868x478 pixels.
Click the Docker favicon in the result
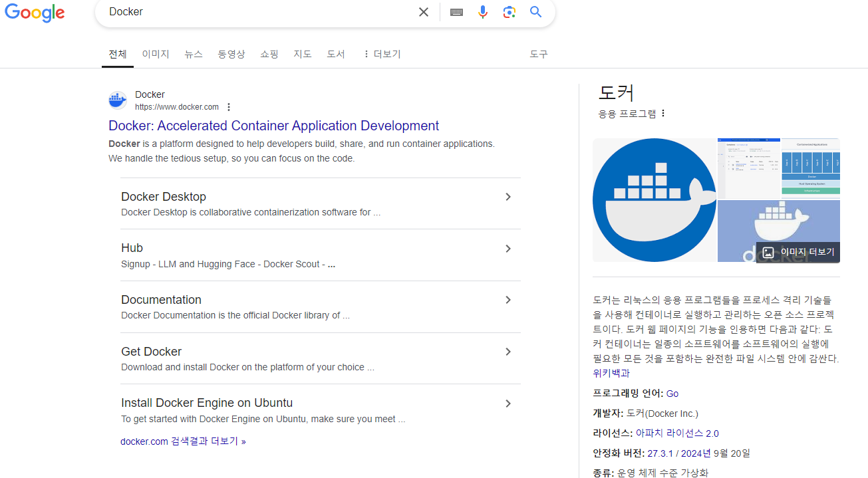[118, 100]
